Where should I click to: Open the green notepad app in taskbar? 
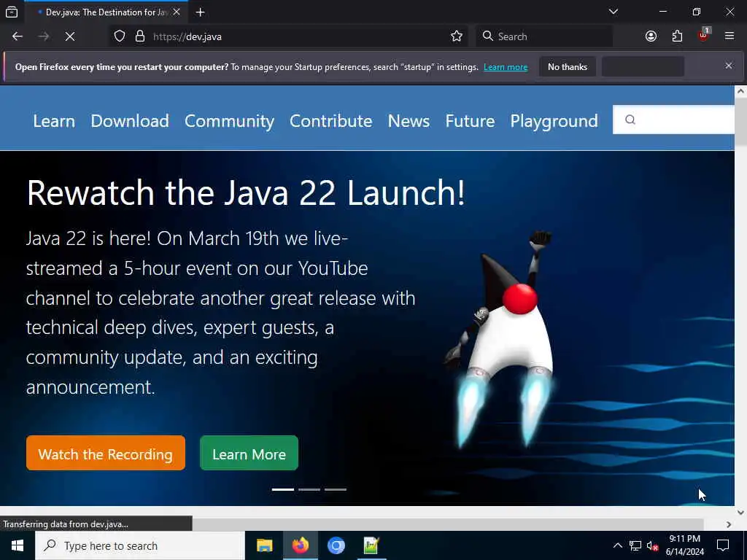pos(371,545)
